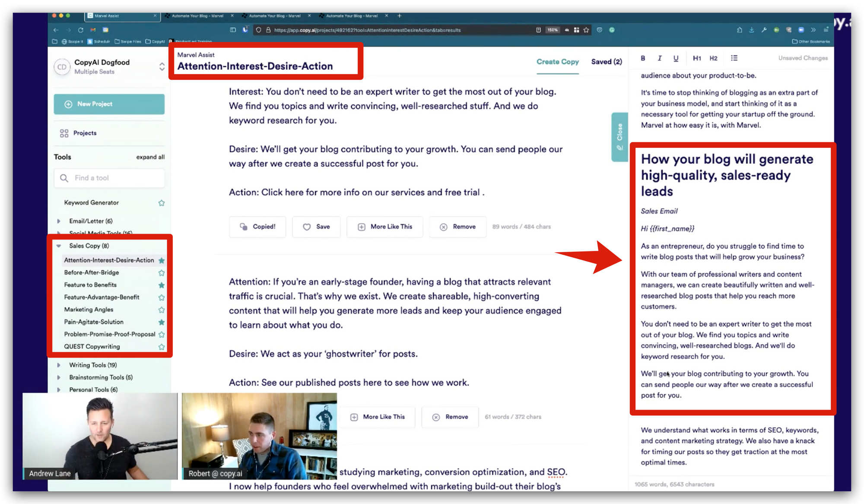The width and height of the screenshot is (864, 504).
Task: Open the Other Bookmarks folder
Action: click(x=811, y=41)
